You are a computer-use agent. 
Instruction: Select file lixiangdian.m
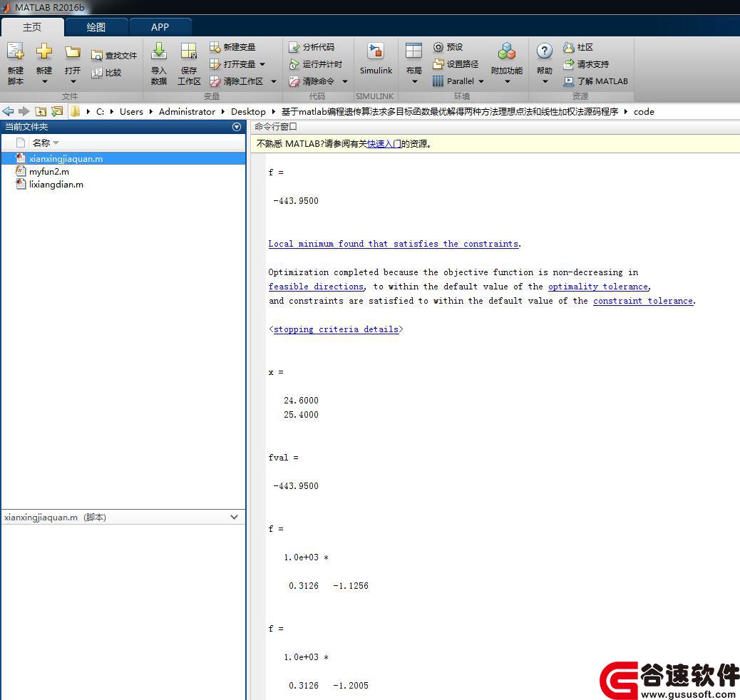[123, 184]
